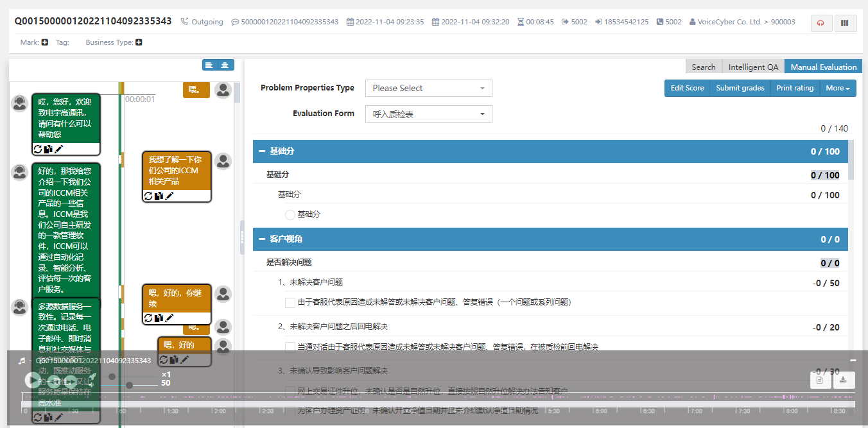Viewport: 868px width, 428px height.
Task: Play the call recording
Action: 33,380
